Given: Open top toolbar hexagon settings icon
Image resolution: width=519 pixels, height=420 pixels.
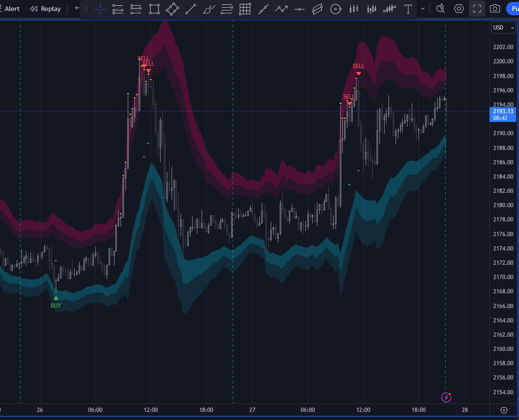Looking at the screenshot, I should (x=459, y=9).
